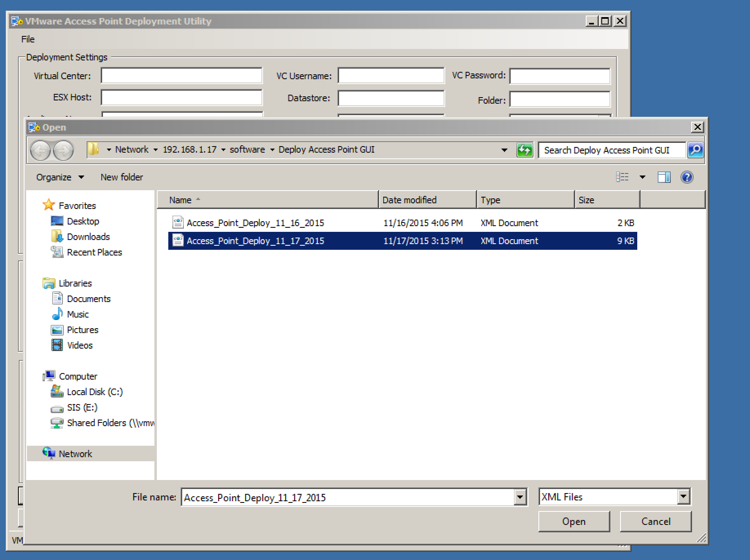
Task: Open the XML Files type dropdown
Action: tap(683, 497)
